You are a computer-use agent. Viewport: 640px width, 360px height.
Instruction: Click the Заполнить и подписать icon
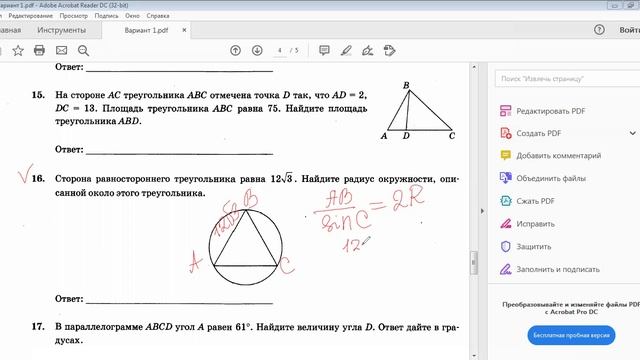pos(506,269)
